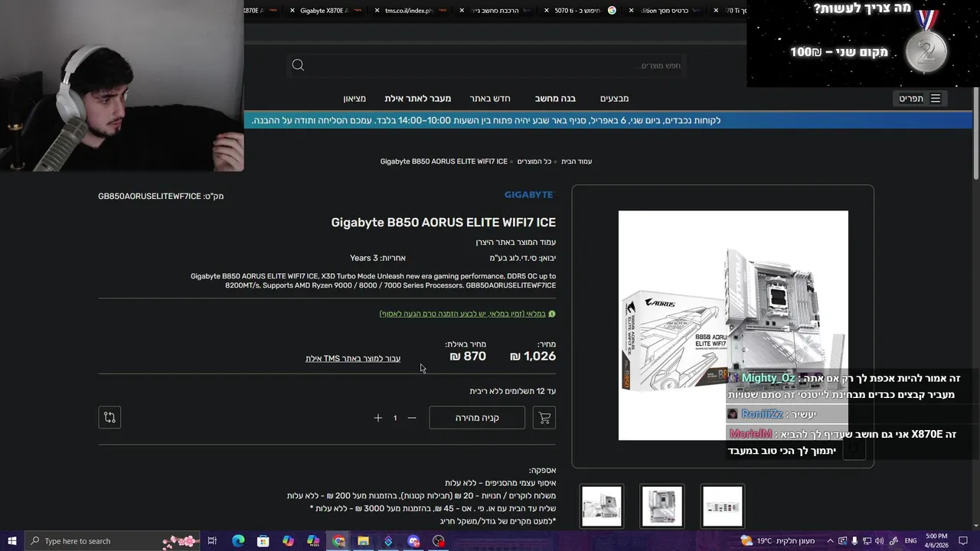The width and height of the screenshot is (980, 551).
Task: Open the חדש באתר navigation link
Action: 490,99
